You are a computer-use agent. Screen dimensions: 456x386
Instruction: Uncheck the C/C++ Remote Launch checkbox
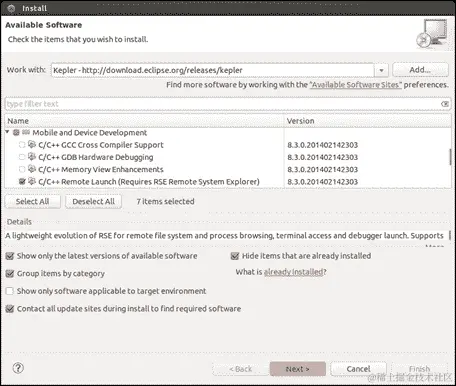coord(22,182)
